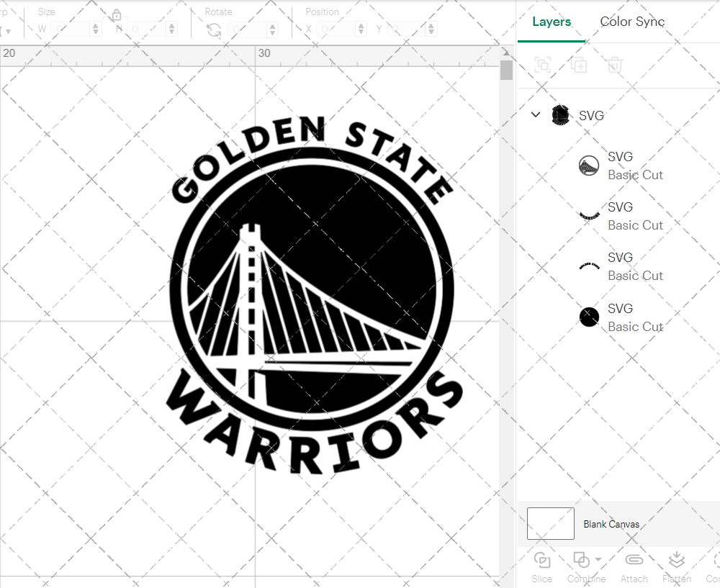The image size is (720, 588).
Task: Click the scroll up arrow on canvas
Action: (x=506, y=53)
